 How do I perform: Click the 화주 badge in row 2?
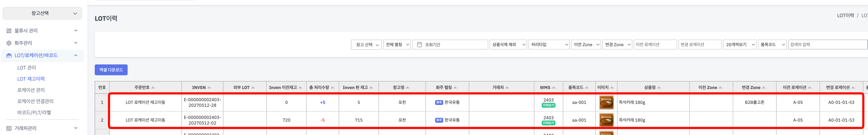[439, 120]
